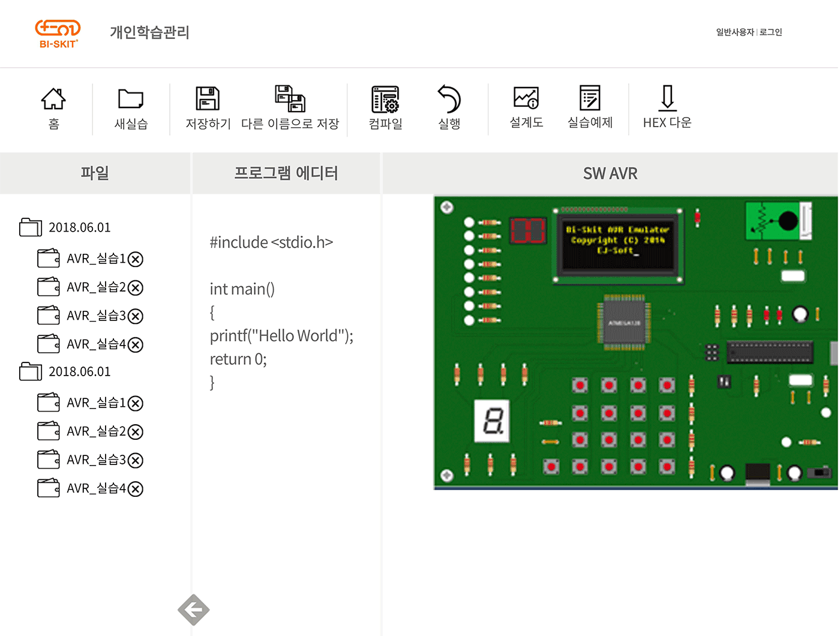The height and width of the screenshot is (636, 840).
Task: Click the 로그인 login link
Action: 771,32
